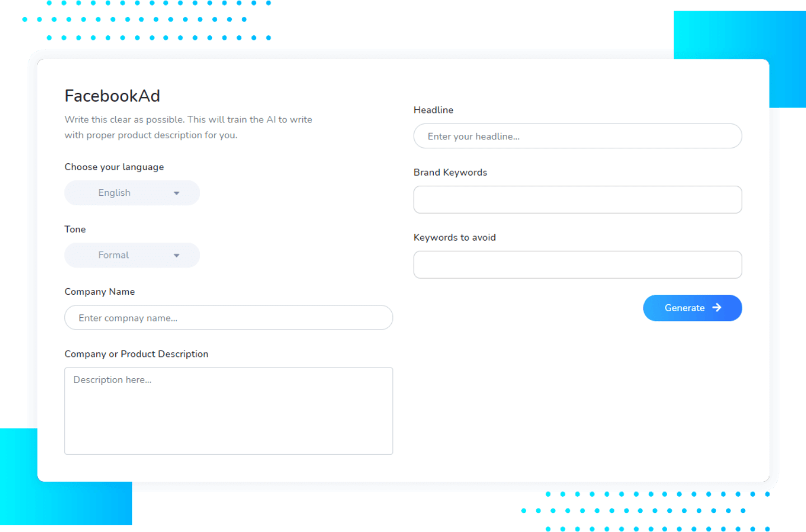The width and height of the screenshot is (806, 532).
Task: Open the Tone dropdown showing Formal
Action: click(x=132, y=255)
